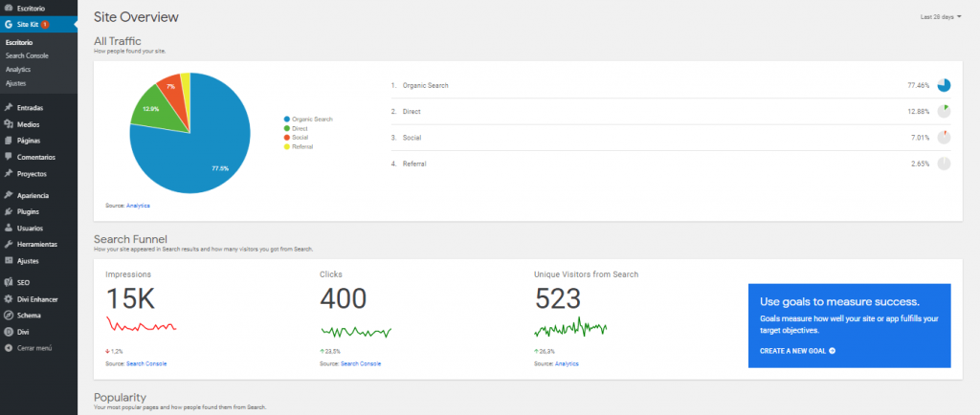The height and width of the screenshot is (415, 980).
Task: Click the 2.65% Referral value
Action: pos(920,164)
